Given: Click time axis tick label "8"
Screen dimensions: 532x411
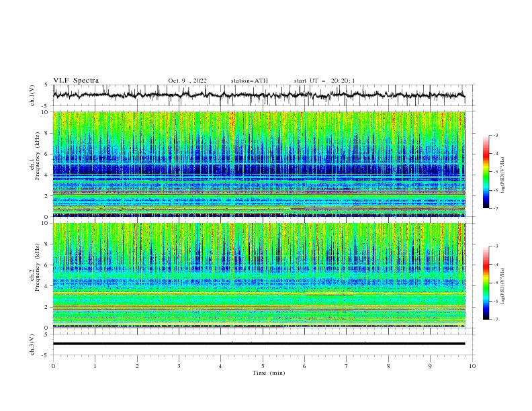Looking at the screenshot, I should tap(388, 366).
